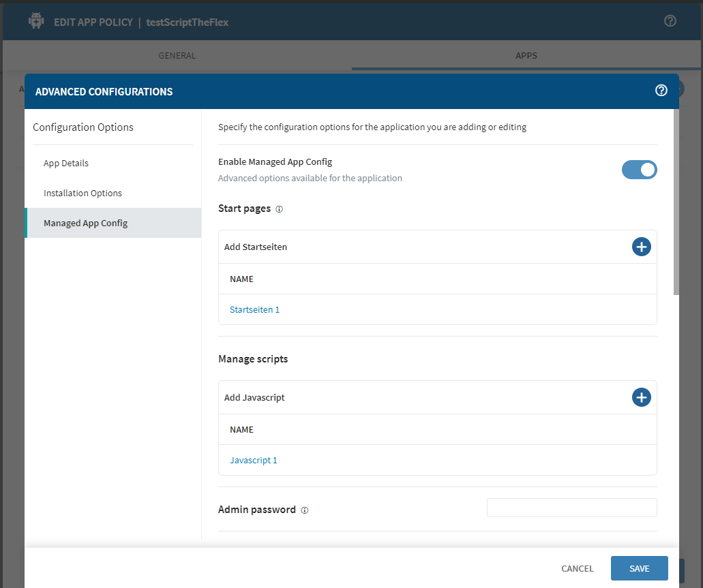Add a new Javascript entry with plus

point(641,397)
